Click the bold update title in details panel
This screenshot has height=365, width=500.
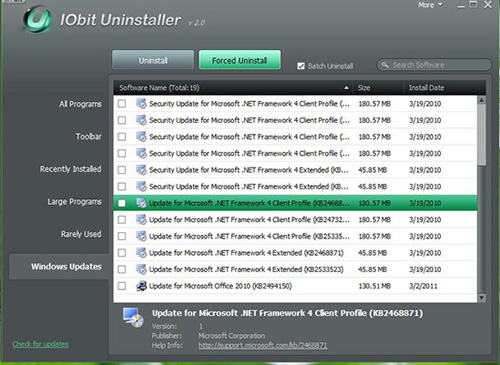pos(287,313)
